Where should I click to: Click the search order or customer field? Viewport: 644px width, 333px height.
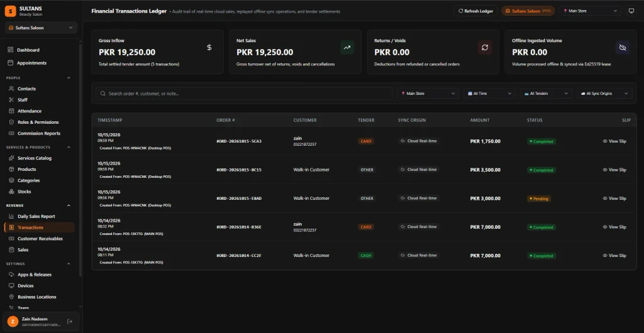click(x=243, y=94)
